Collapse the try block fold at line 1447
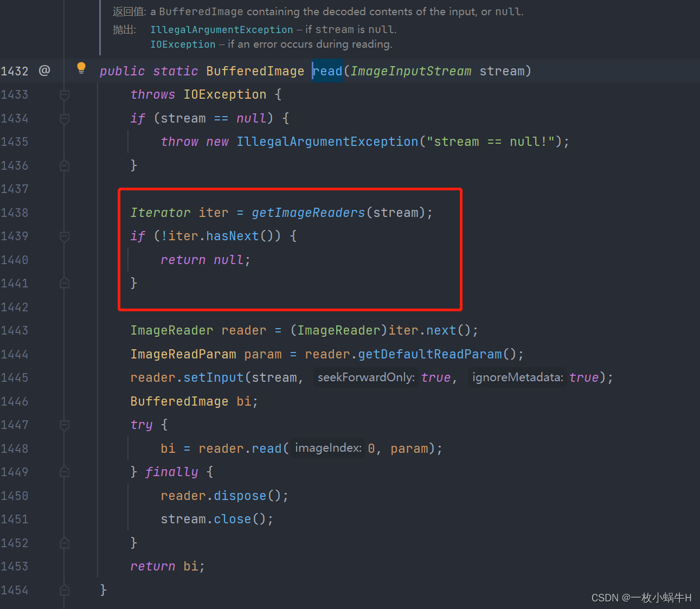 (x=65, y=425)
